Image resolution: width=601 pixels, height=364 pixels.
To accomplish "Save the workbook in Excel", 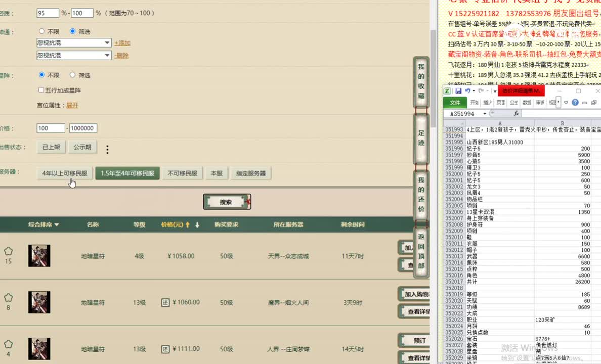I will pyautogui.click(x=459, y=90).
